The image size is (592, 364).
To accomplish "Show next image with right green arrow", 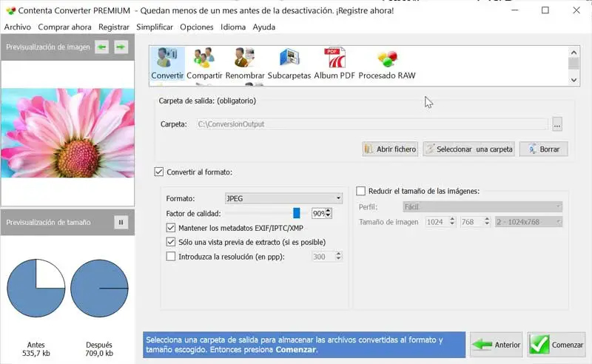I will (x=121, y=47).
